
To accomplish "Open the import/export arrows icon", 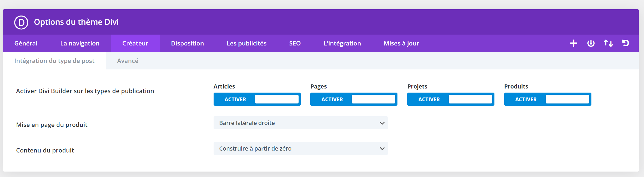I will click(608, 43).
